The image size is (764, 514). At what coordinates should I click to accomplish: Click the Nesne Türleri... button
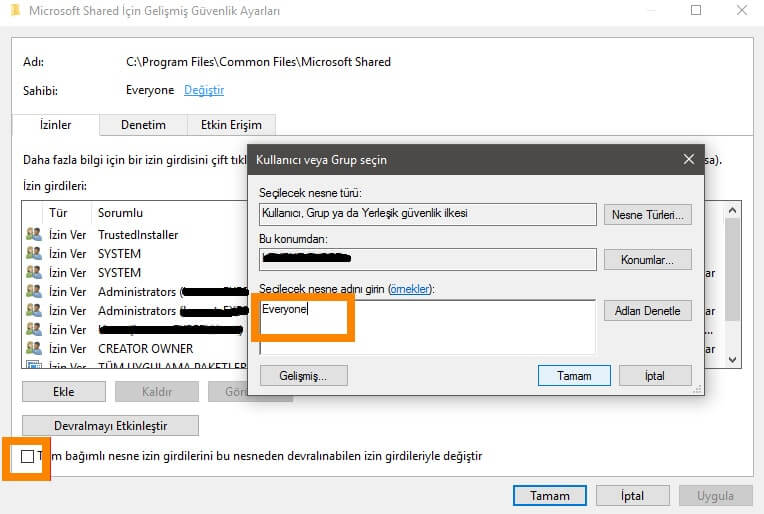(648, 215)
